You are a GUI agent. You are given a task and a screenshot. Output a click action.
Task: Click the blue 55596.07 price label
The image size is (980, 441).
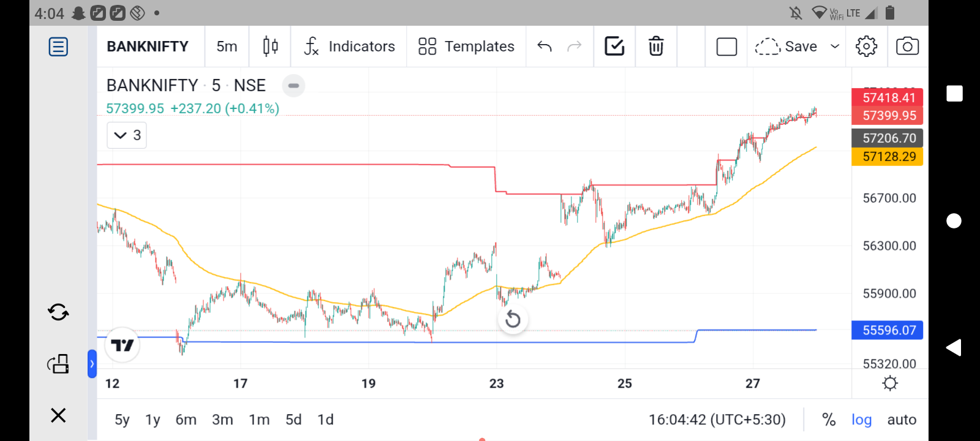(888, 331)
